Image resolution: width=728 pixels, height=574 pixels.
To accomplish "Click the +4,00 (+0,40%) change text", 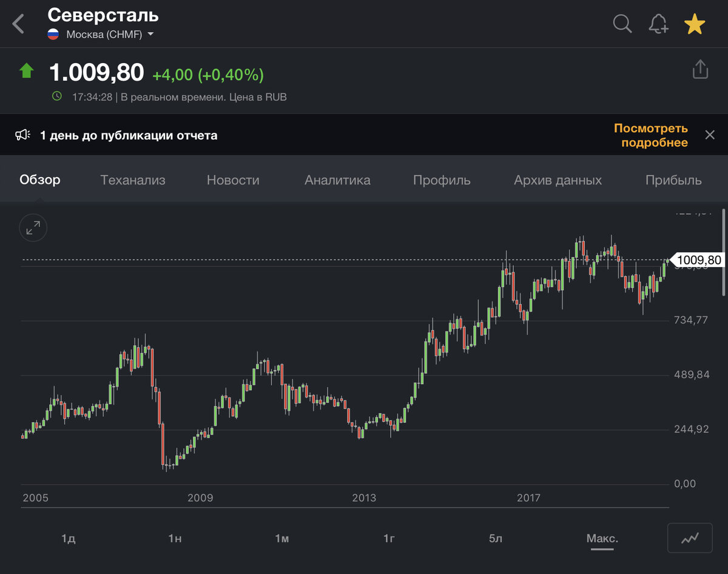I will [x=208, y=75].
